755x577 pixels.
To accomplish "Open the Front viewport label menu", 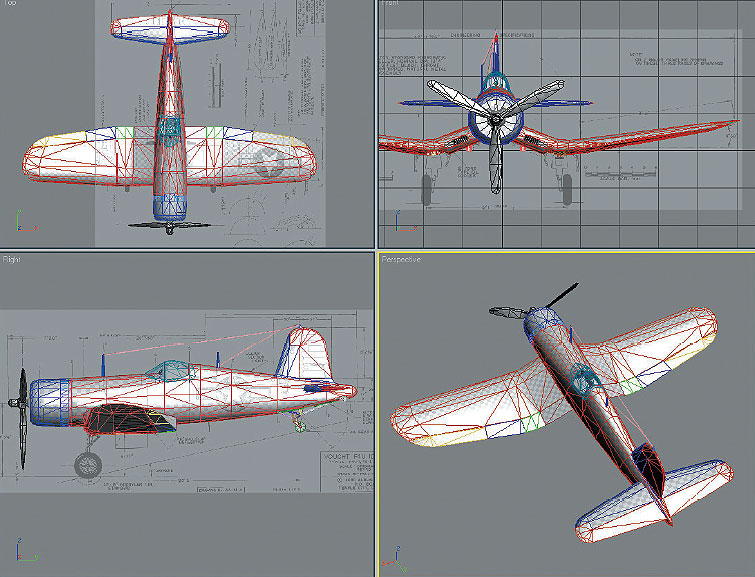I will click(390, 4).
